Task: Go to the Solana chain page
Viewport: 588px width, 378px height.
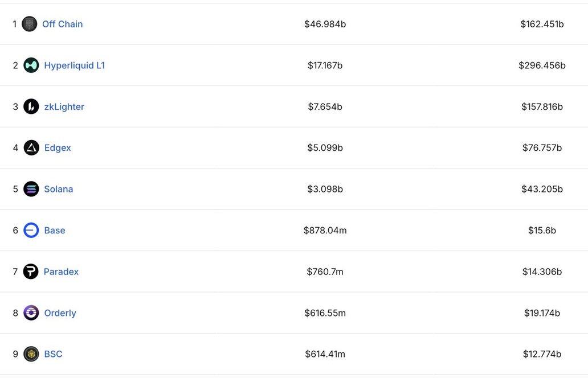Action: point(59,189)
